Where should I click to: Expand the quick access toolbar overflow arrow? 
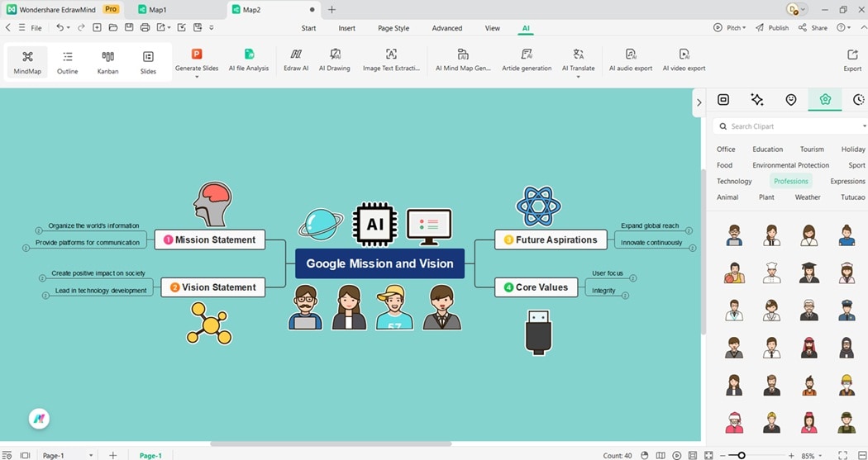point(212,27)
